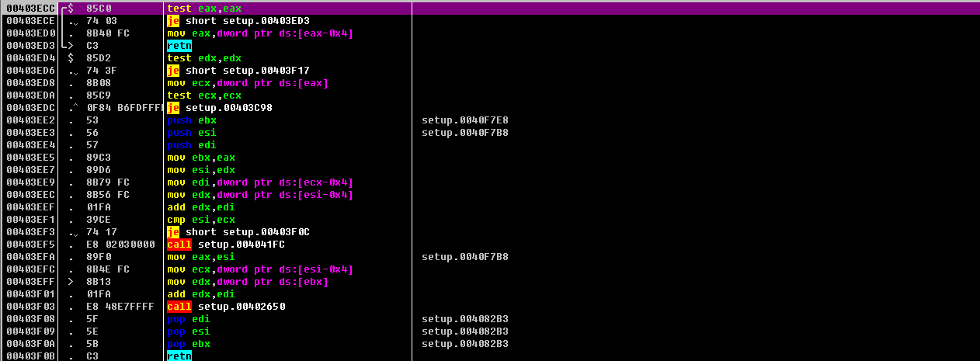
Task: Select hex bytes '74 17'
Action: coord(102,232)
